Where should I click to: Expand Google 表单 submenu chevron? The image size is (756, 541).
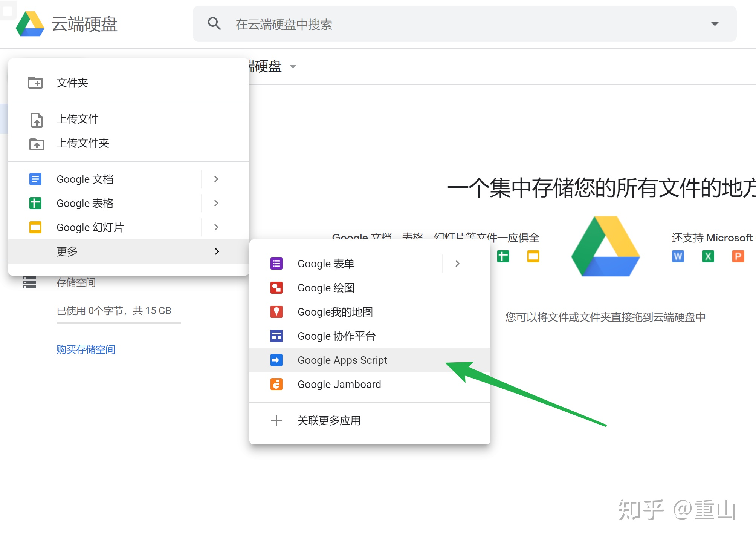[x=457, y=264]
